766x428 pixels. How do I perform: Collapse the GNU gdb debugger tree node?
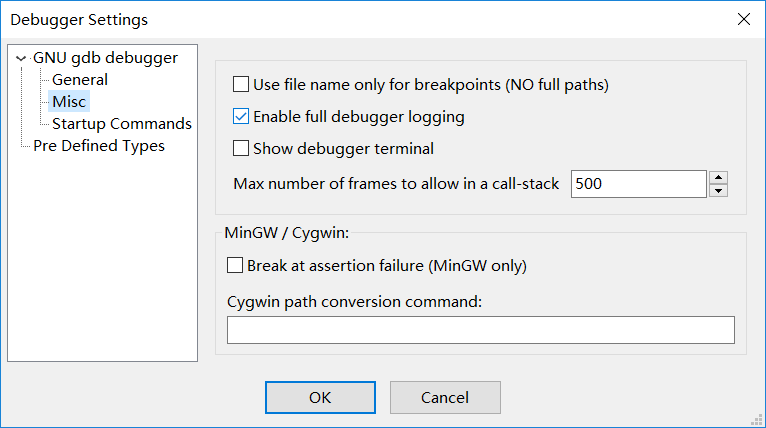[21, 58]
